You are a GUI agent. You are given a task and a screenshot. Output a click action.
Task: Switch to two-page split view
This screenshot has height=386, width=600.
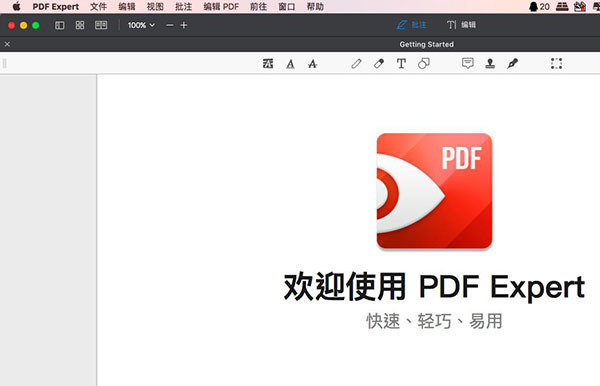point(101,25)
